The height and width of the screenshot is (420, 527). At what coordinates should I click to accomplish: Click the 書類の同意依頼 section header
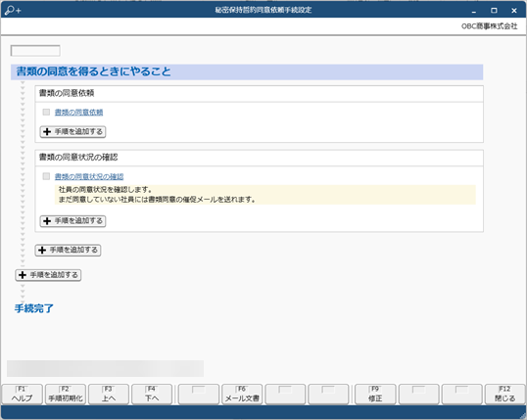click(260, 93)
